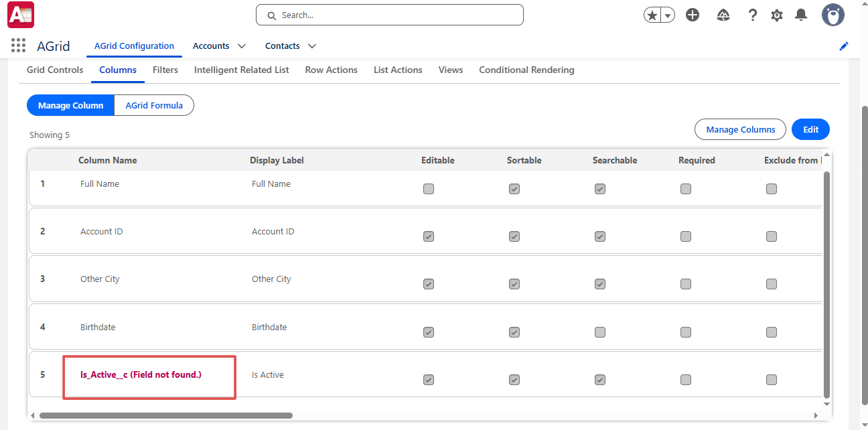Select the Manage Column toggle button
This screenshot has width=868, height=430.
click(x=71, y=105)
